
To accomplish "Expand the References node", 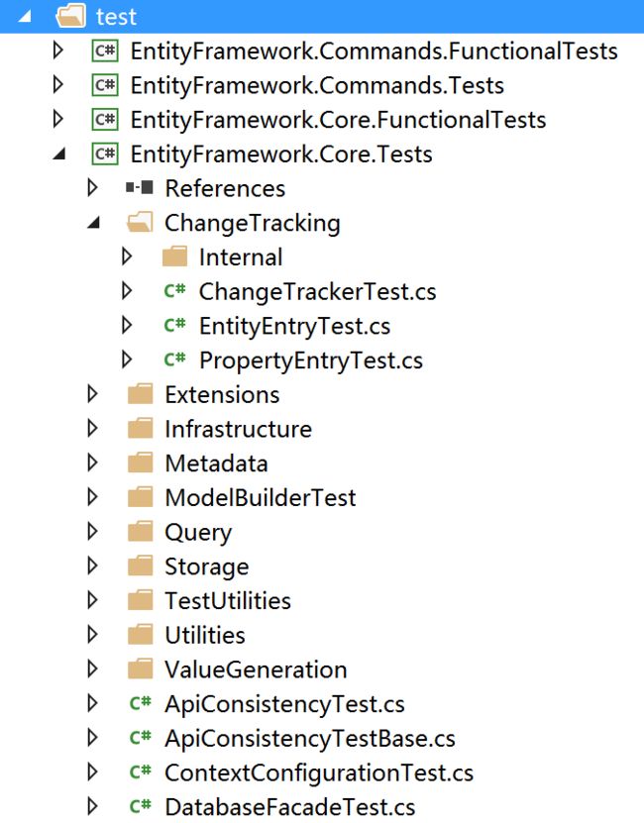I will coord(92,187).
